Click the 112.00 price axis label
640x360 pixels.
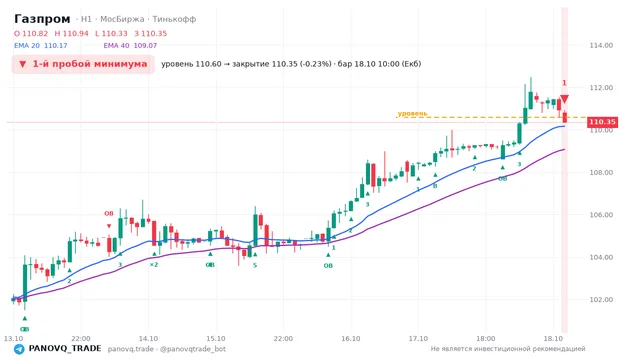click(601, 88)
